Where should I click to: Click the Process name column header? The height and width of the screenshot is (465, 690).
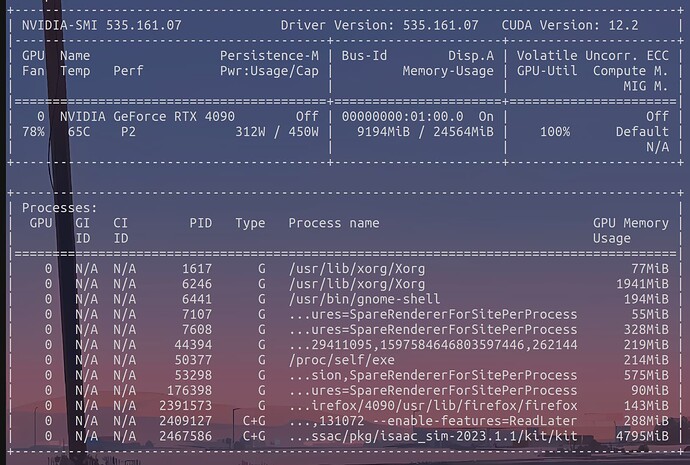[333, 223]
